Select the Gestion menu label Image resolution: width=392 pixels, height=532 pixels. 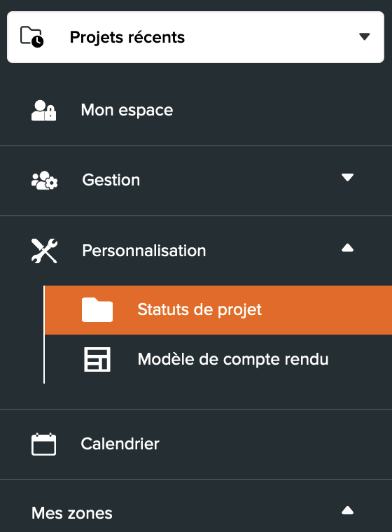[x=111, y=180]
